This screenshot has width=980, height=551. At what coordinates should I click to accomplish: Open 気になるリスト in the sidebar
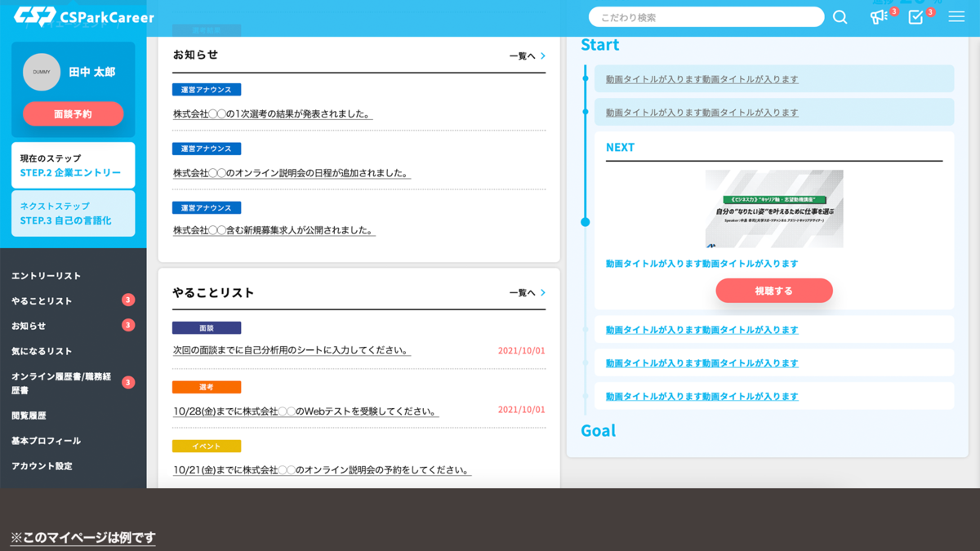[42, 351]
